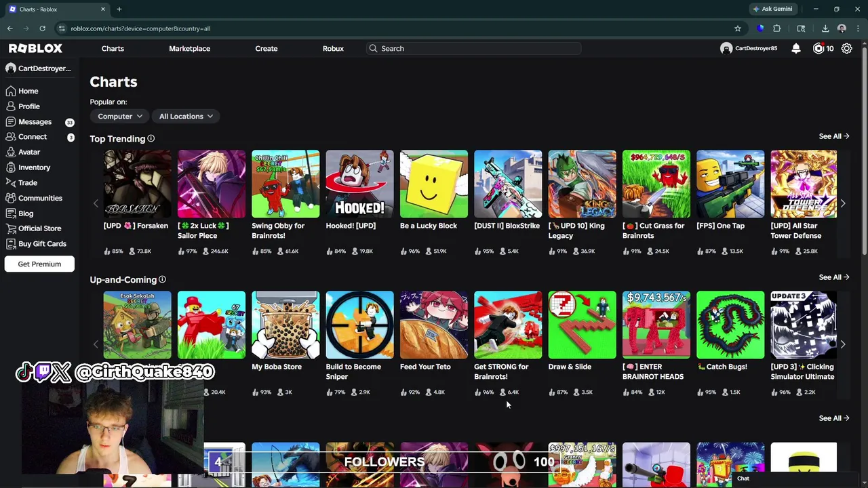Open Build to Become Sniper thumbnail

coord(359,325)
